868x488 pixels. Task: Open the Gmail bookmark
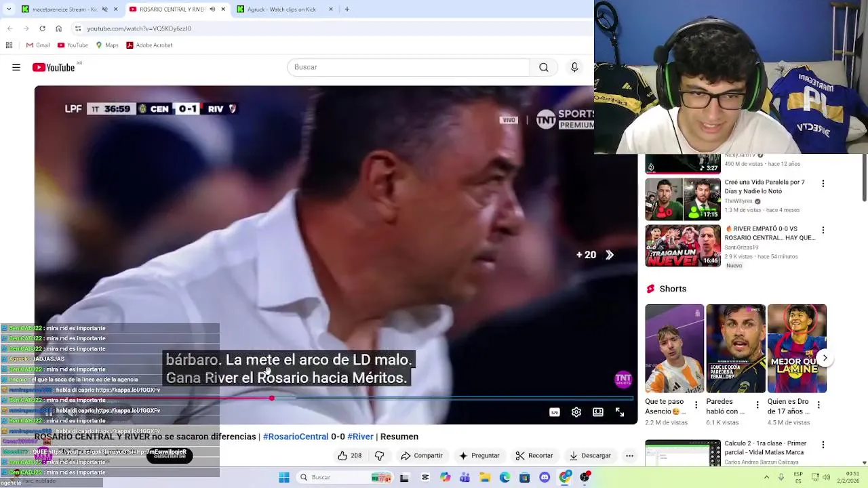tap(38, 45)
